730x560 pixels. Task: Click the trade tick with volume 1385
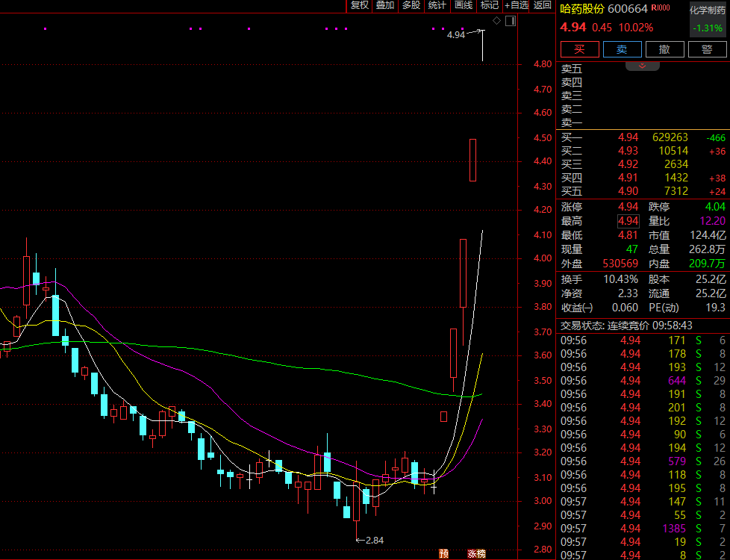click(x=643, y=529)
